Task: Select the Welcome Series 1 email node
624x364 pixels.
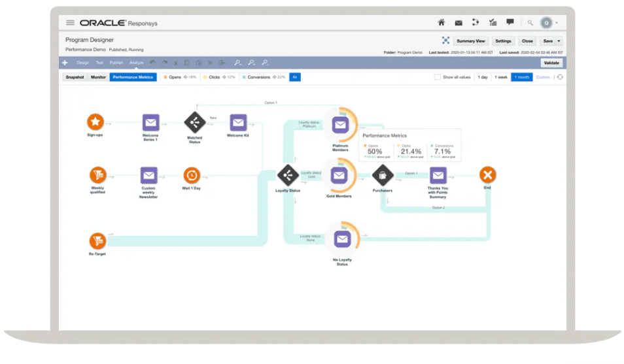Action: point(151,122)
